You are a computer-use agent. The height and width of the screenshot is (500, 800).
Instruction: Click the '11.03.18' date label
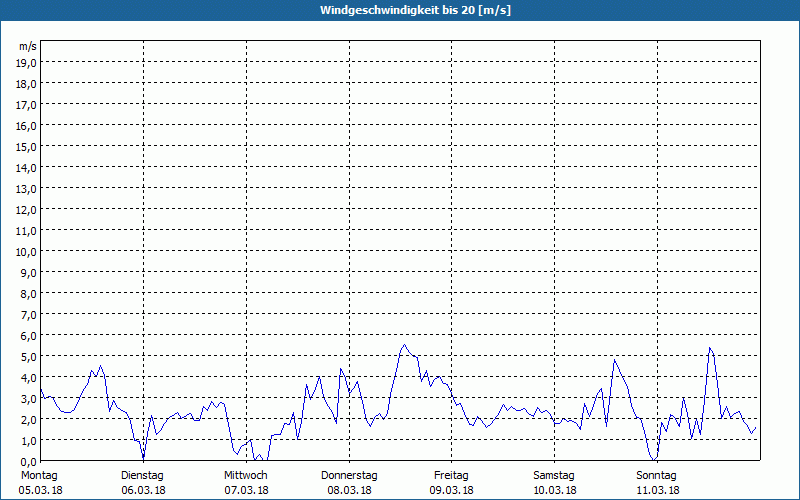(x=658, y=490)
